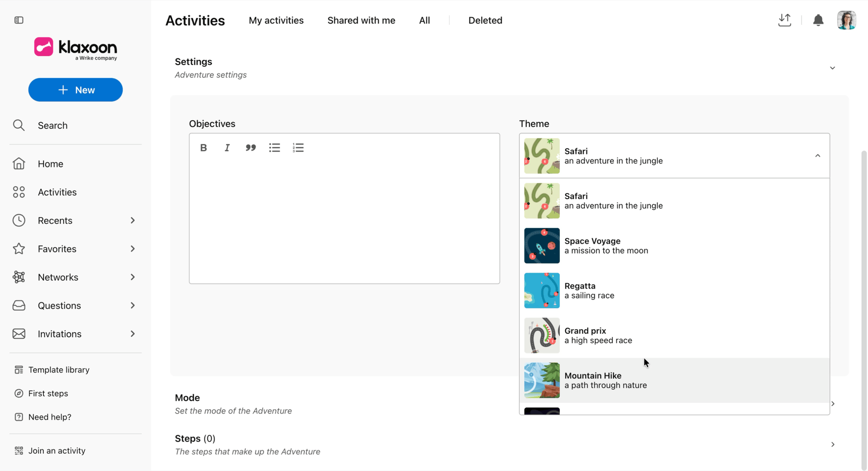The image size is (868, 471).
Task: Create a new activity with New
Action: pyautogui.click(x=76, y=90)
